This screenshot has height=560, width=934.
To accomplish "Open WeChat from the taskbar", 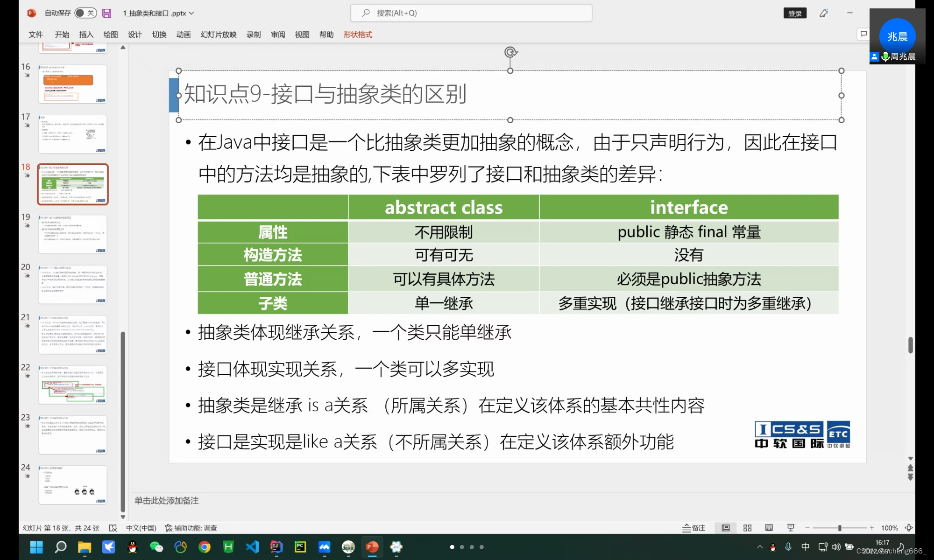I will 156,547.
